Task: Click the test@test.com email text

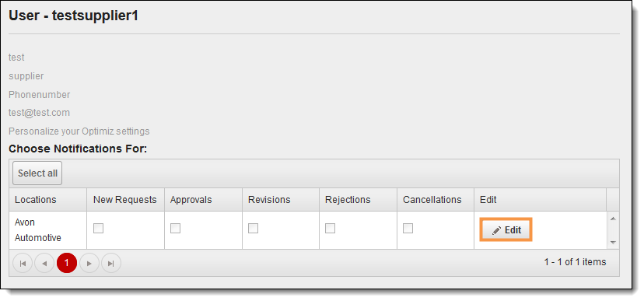Action: click(39, 113)
